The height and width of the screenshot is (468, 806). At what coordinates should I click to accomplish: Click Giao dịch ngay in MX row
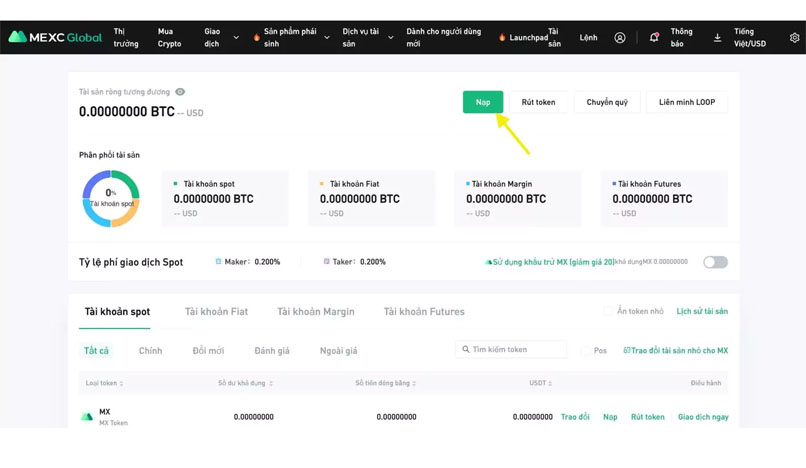pos(703,417)
